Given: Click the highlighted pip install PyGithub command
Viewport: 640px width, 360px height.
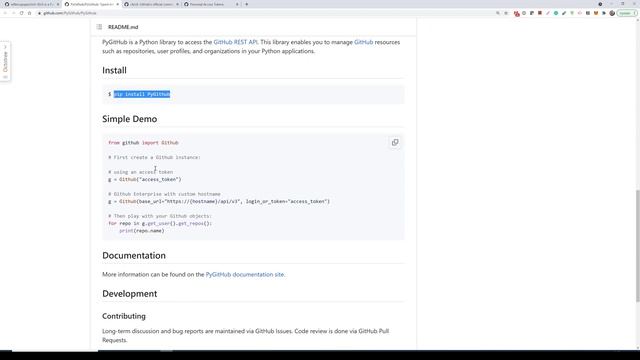Looking at the screenshot, I should tap(142, 94).
